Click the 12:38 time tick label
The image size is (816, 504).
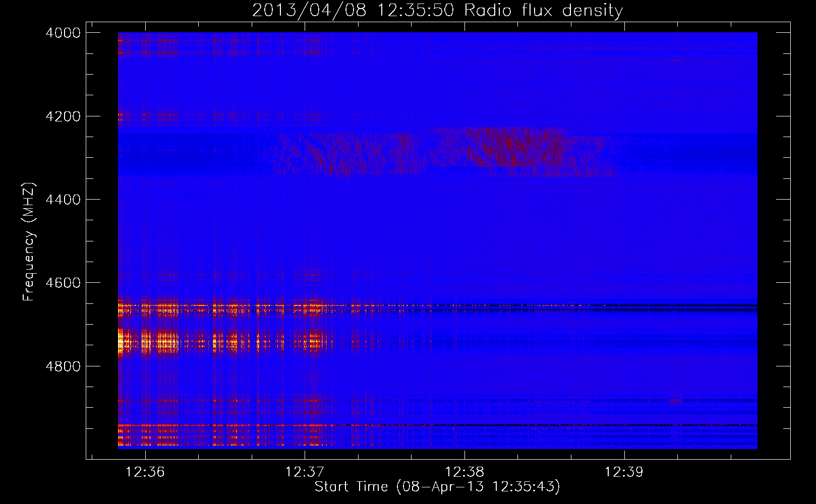pos(464,472)
